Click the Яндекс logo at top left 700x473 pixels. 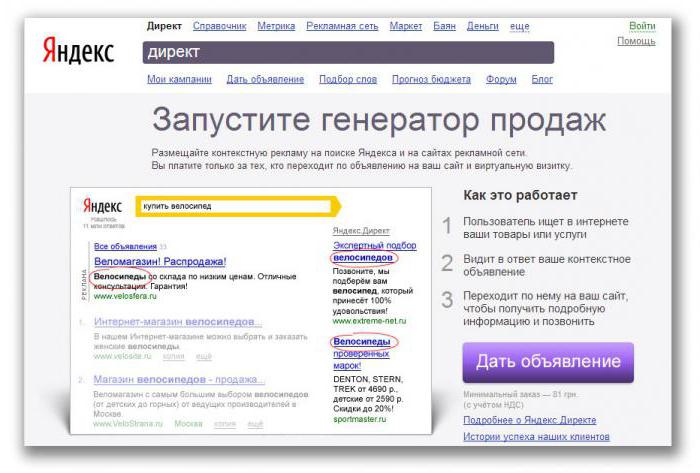tap(78, 50)
